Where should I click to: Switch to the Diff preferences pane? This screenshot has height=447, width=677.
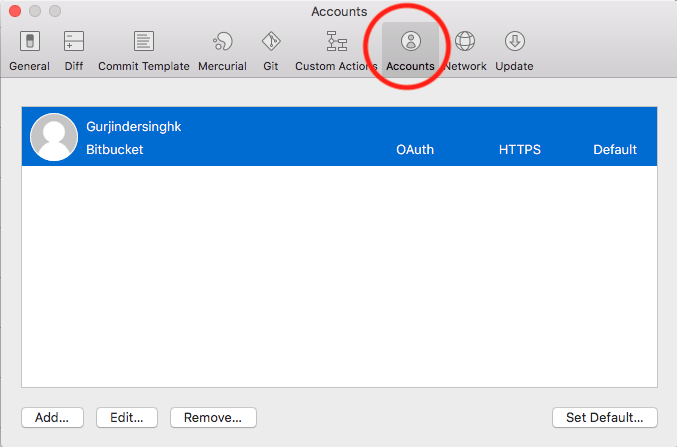73,50
